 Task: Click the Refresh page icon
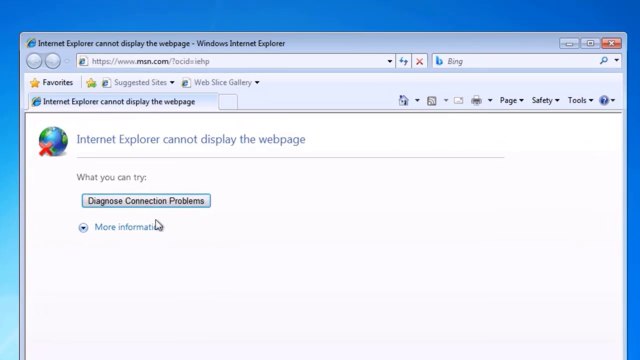pyautogui.click(x=404, y=61)
